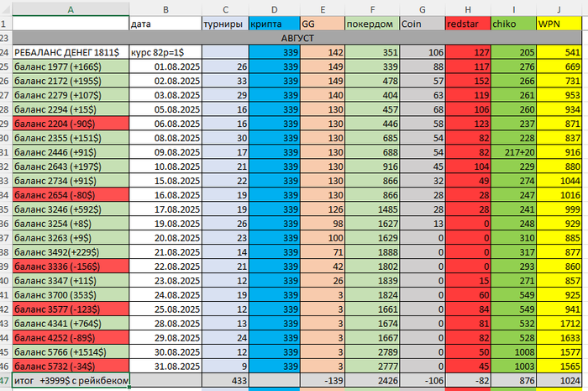Select the row 47 header
Screen dimensions: 588x391
pyautogui.click(x=6, y=381)
